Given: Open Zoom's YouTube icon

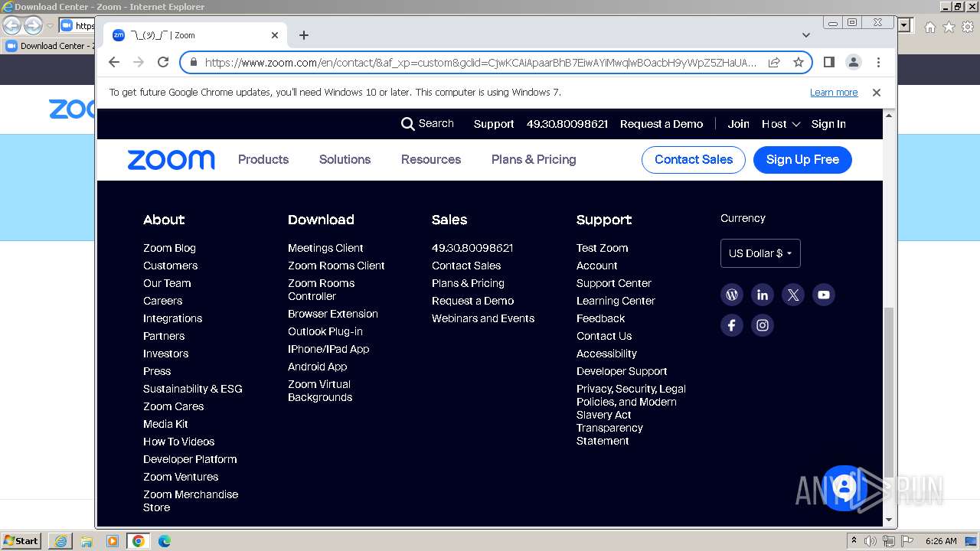Looking at the screenshot, I should (824, 295).
